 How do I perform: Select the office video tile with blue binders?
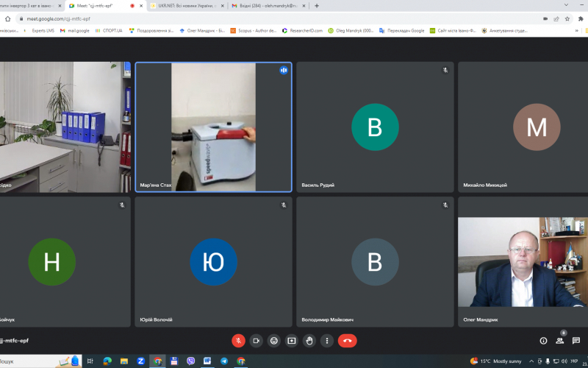[65, 127]
